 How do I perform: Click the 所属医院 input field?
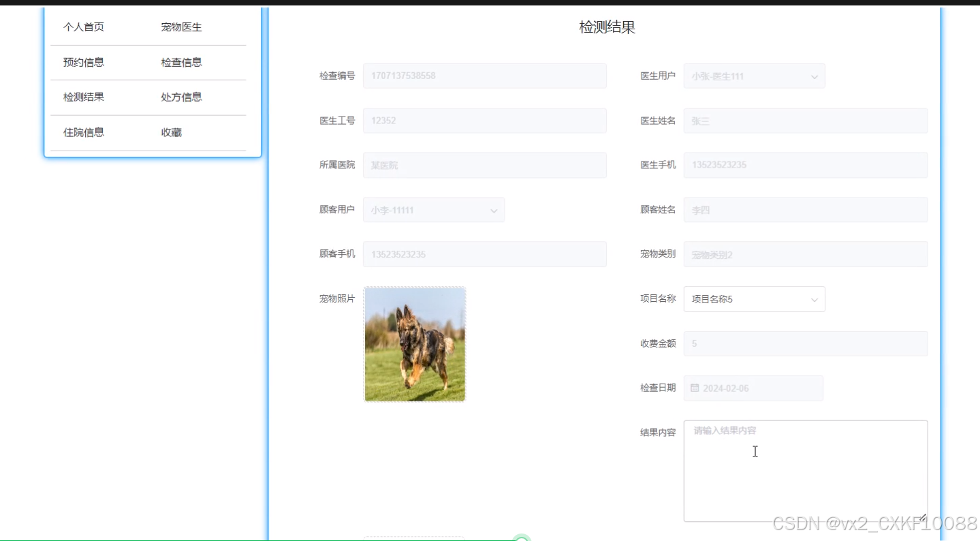click(484, 165)
